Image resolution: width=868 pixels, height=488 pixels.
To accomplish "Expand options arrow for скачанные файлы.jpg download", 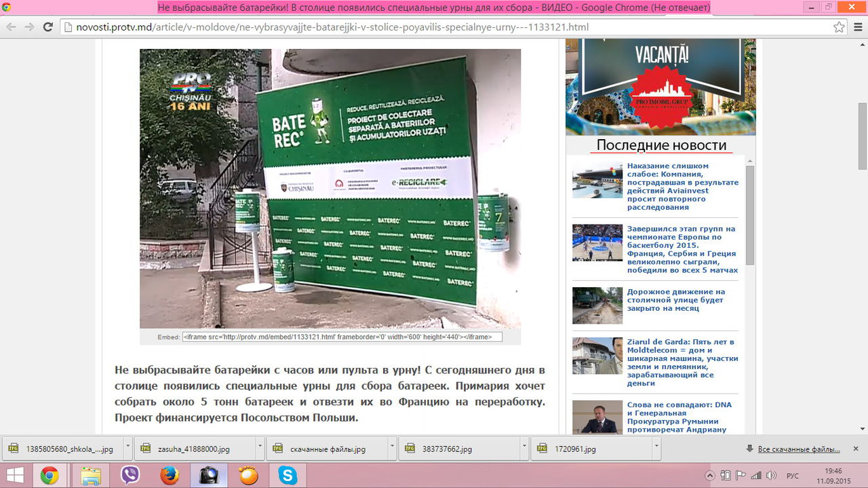I will click(x=393, y=449).
